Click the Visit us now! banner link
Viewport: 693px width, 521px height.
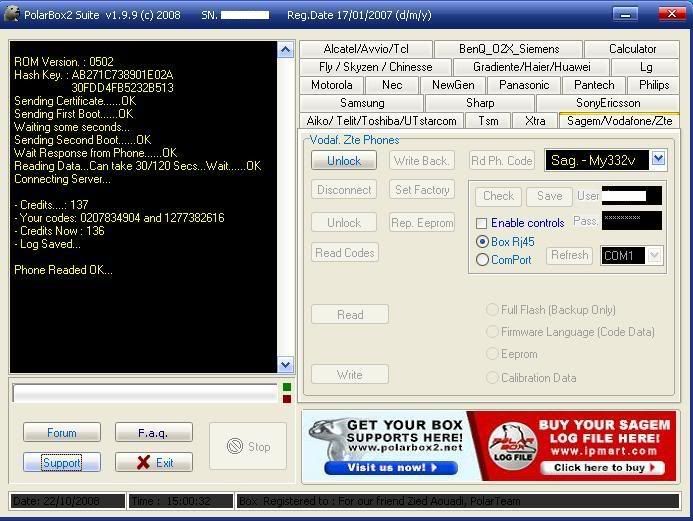tap(391, 468)
